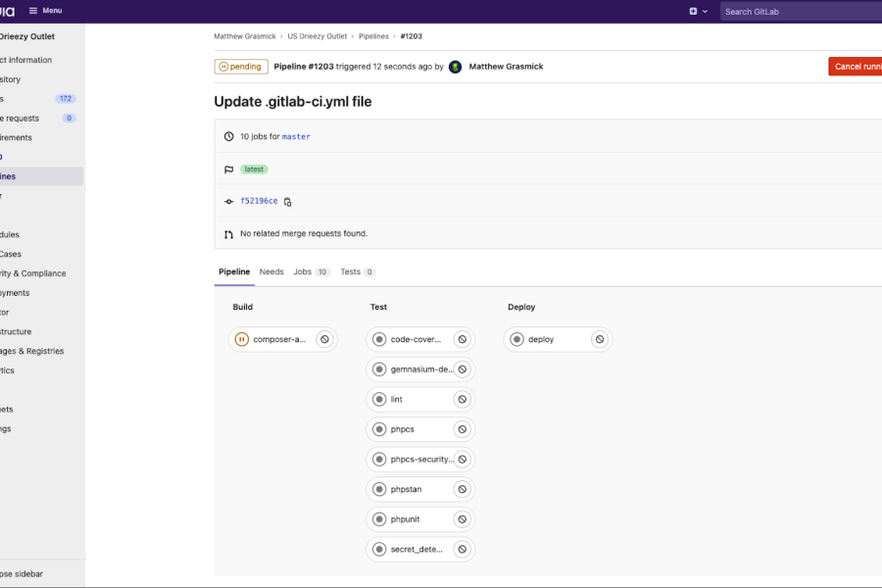Open the deploy job details
The height and width of the screenshot is (588, 882).
[541, 339]
